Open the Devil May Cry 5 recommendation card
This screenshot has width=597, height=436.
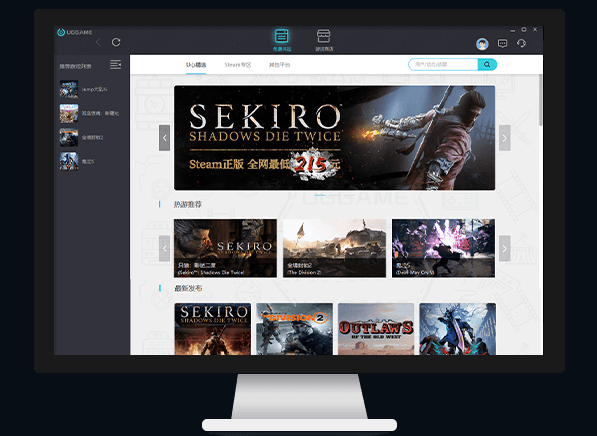[444, 248]
